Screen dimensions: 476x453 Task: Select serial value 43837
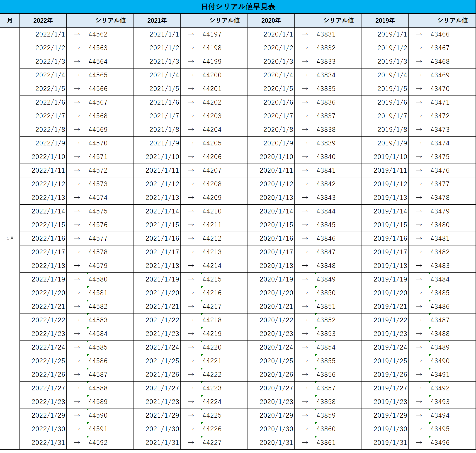tap(338, 116)
